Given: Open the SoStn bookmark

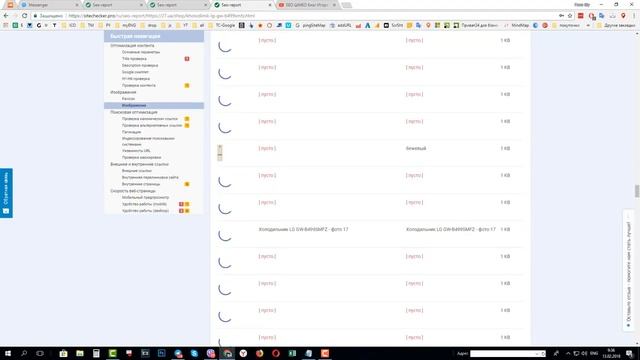Looking at the screenshot, I should tap(393, 25).
